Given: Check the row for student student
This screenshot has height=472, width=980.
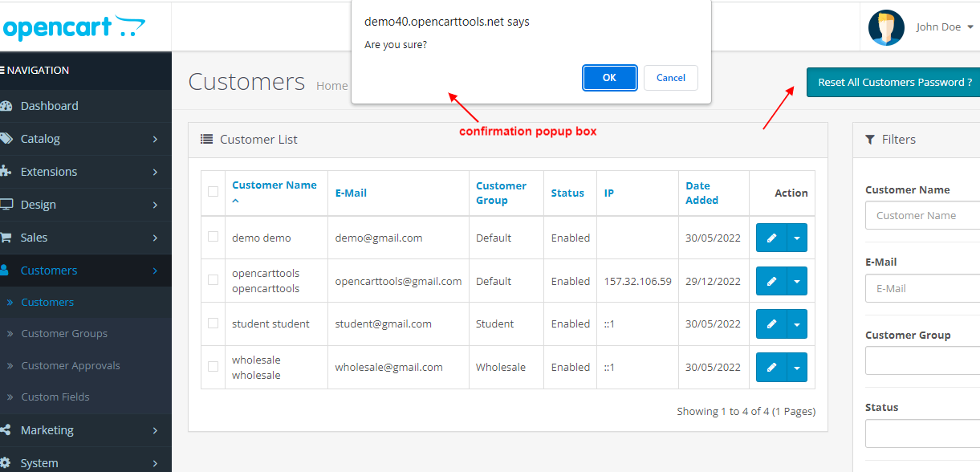Looking at the screenshot, I should tap(213, 323).
